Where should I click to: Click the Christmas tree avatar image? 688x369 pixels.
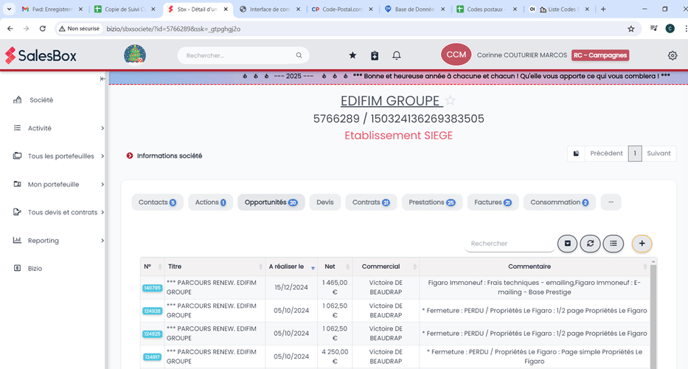[135, 55]
